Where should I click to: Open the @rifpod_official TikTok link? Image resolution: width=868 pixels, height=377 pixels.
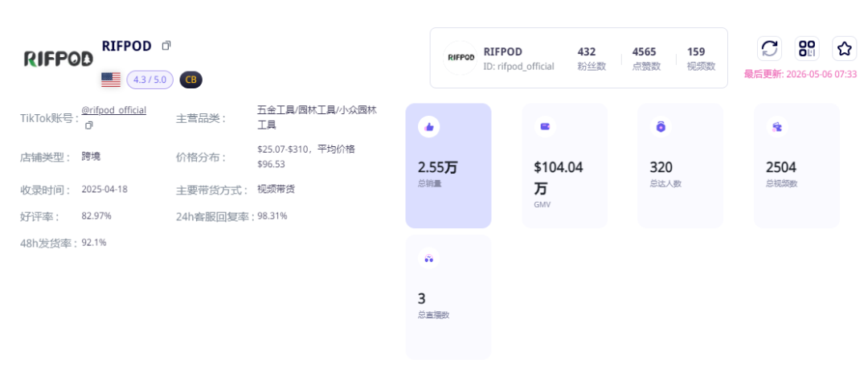[114, 110]
